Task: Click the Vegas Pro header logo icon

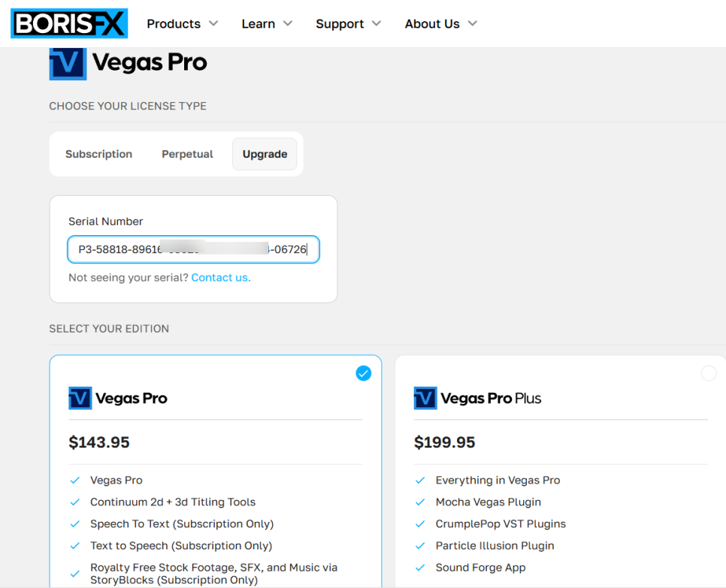Action: tap(68, 63)
